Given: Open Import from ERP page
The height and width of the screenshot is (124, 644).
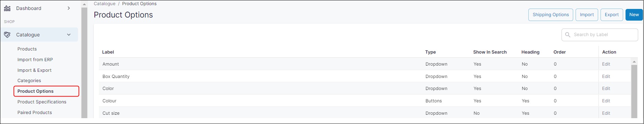Looking at the screenshot, I should point(35,60).
